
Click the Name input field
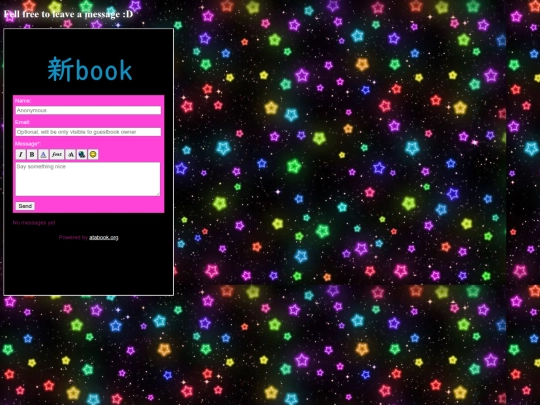88,110
